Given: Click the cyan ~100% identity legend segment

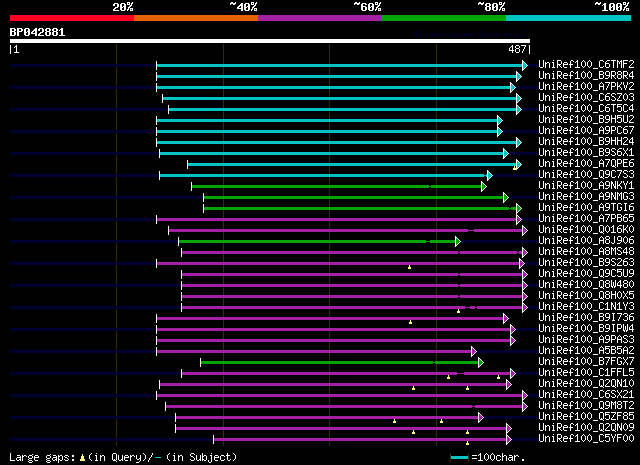Looking at the screenshot, I should pos(569,18).
